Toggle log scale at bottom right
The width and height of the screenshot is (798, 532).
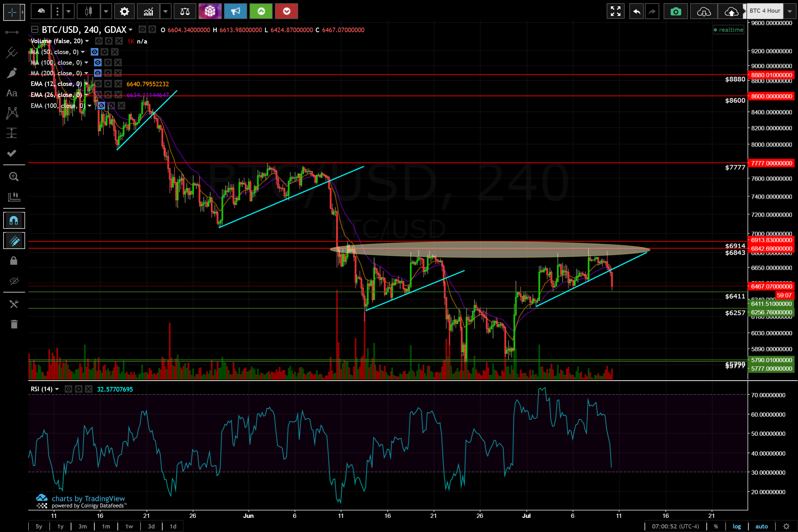pyautogui.click(x=737, y=526)
